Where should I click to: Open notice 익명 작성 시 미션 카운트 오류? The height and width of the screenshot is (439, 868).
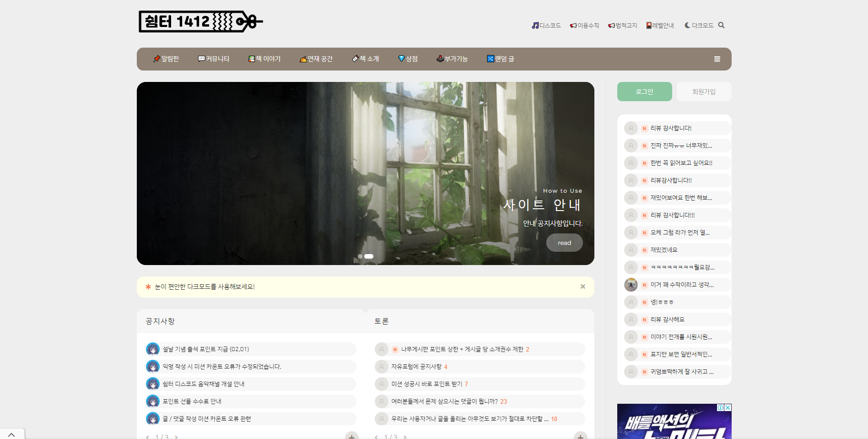[222, 367]
